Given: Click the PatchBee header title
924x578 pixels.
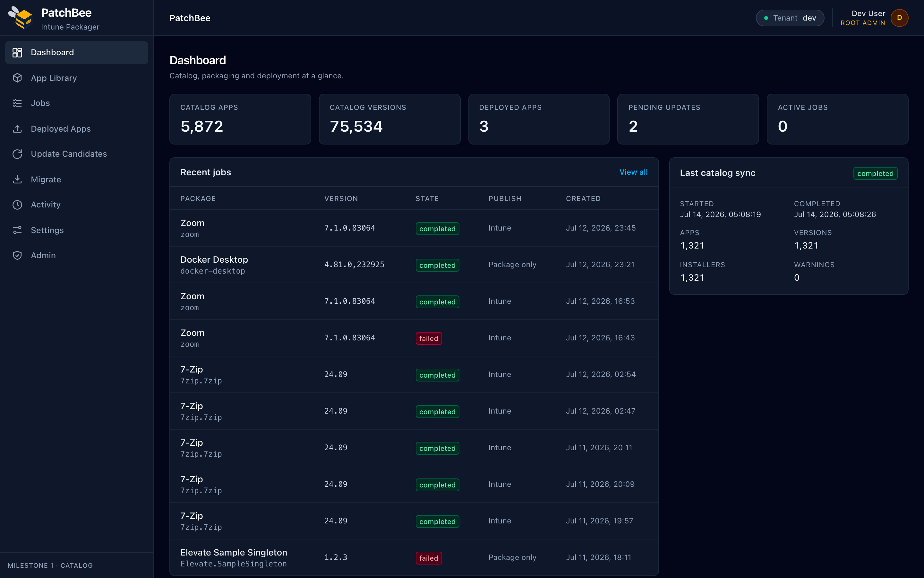Looking at the screenshot, I should [190, 18].
